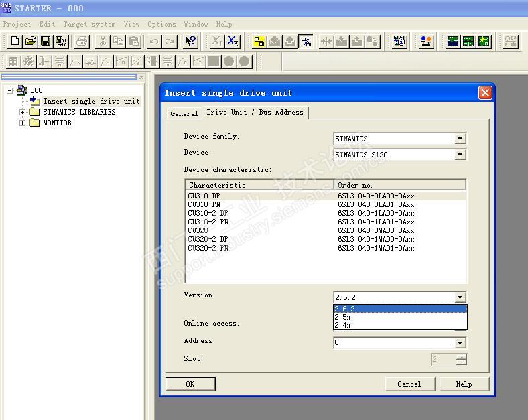This screenshot has width=528, height=420.
Task: Select the CU310 DP row
Action: pos(326,196)
